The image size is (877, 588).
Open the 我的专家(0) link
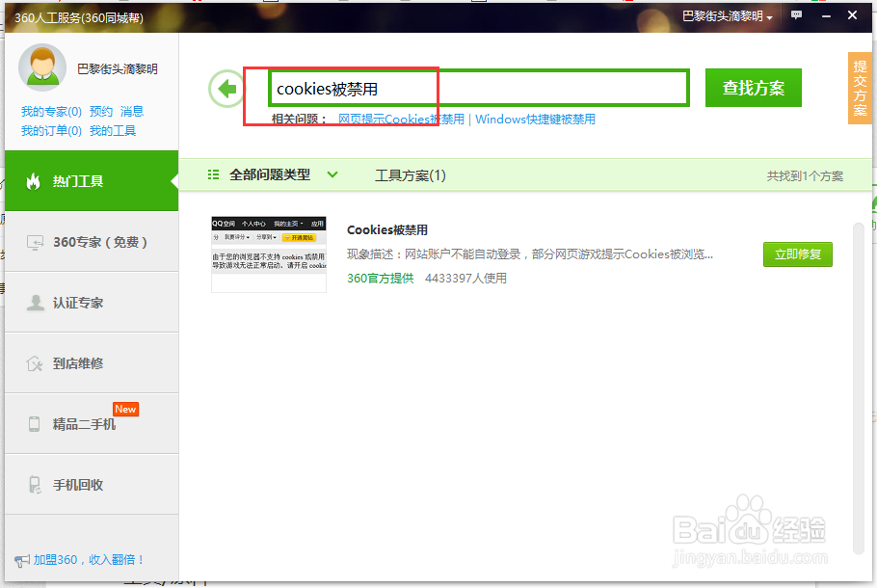click(51, 111)
